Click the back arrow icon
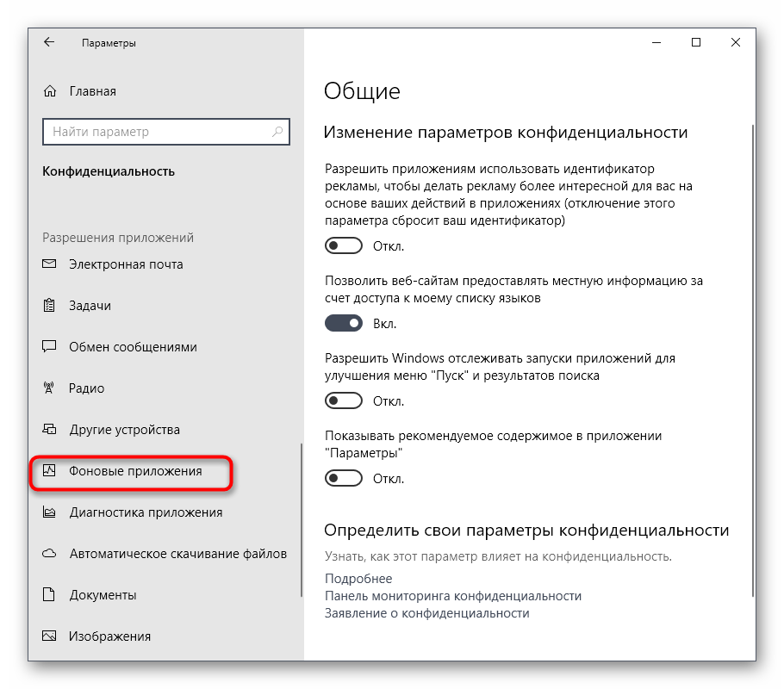This screenshot has height=689, width=784. [49, 42]
